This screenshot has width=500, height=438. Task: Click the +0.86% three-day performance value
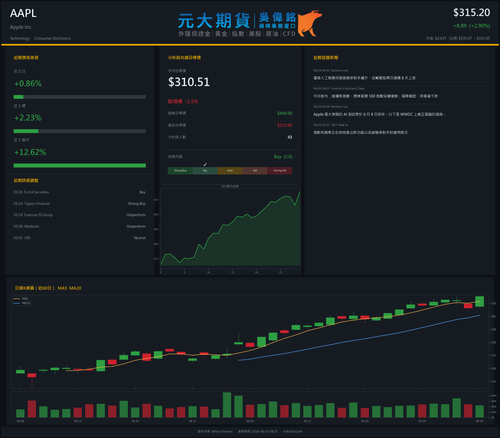pyautogui.click(x=28, y=83)
